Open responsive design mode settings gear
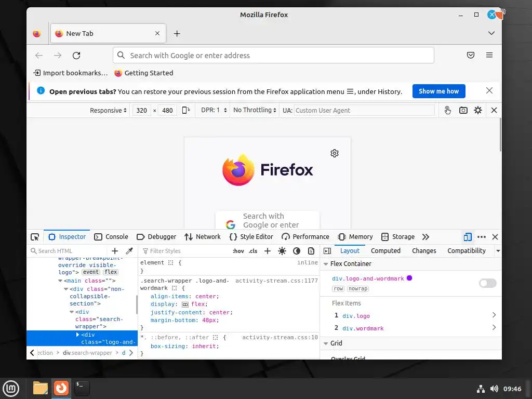Screen dimensions: 532x399 click(x=478, y=110)
